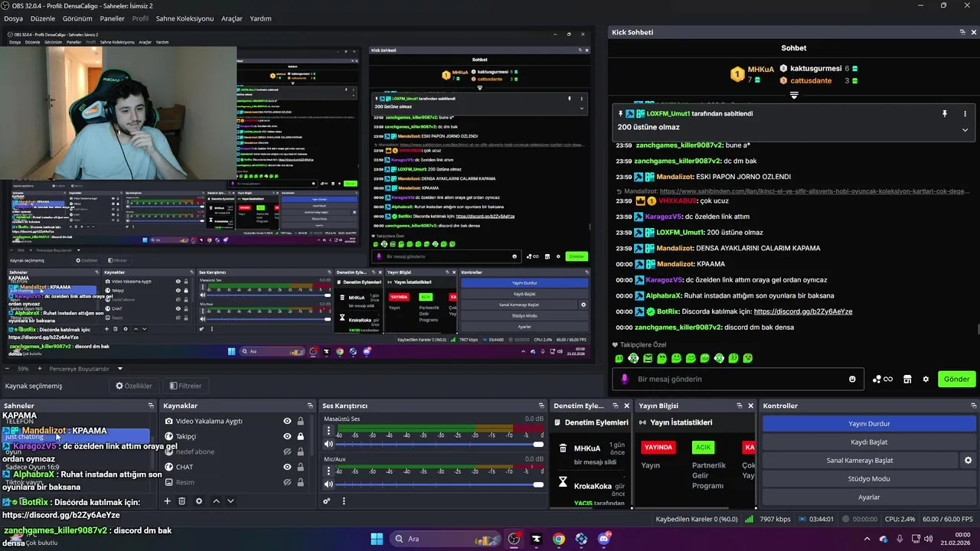Open Discord from the taskbar
Image resolution: width=980 pixels, height=551 pixels.
604,539
